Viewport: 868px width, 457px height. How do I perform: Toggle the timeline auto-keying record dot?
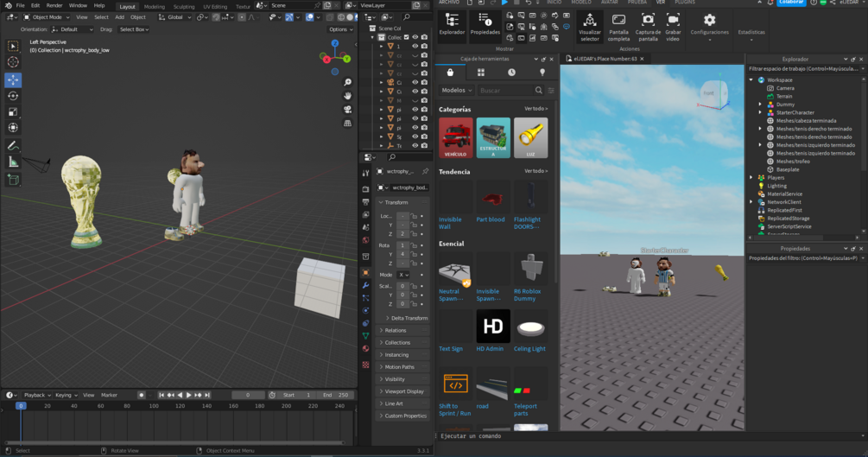(141, 395)
